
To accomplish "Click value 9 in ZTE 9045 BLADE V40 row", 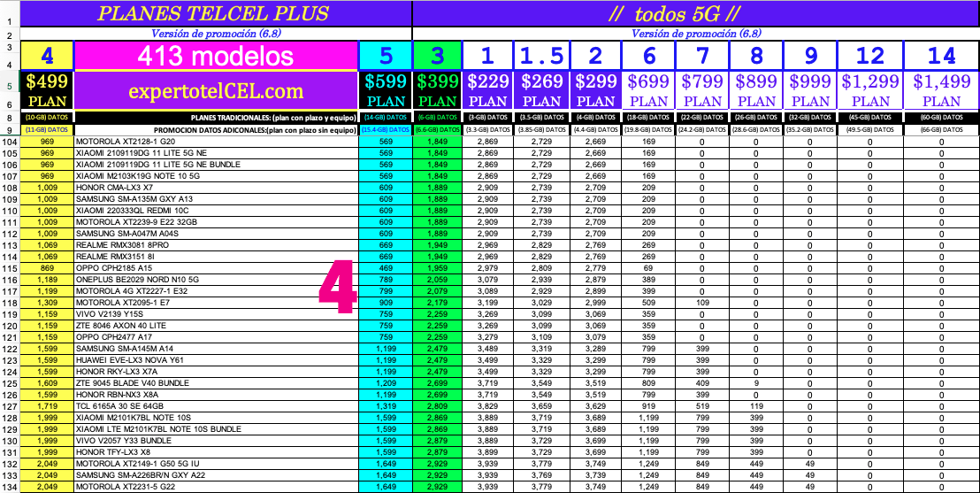I will [x=756, y=382].
